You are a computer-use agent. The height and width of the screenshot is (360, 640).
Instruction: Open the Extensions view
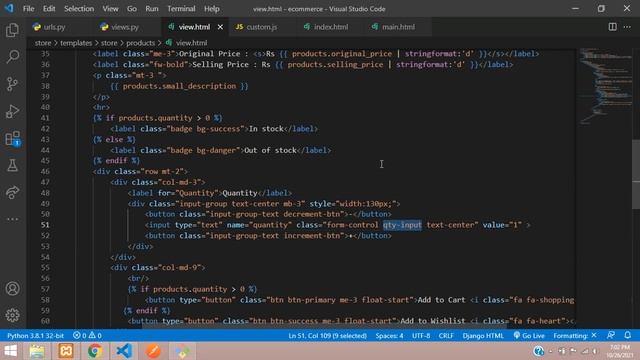point(12,138)
